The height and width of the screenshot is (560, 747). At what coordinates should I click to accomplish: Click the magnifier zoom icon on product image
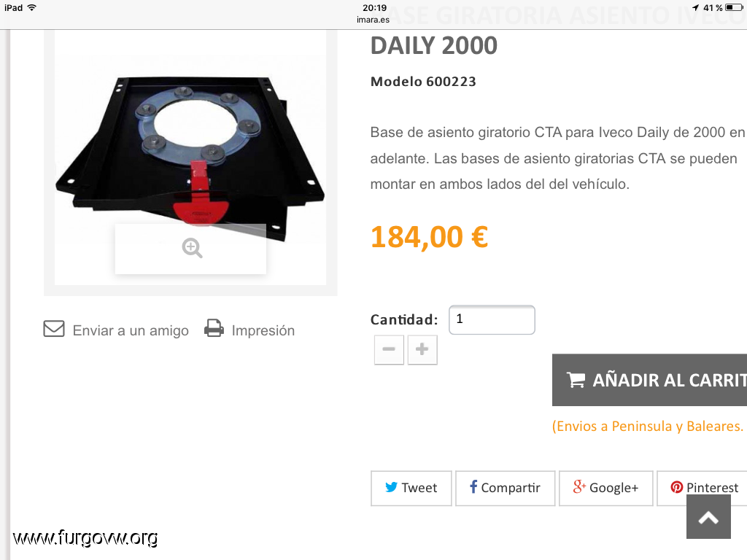pos(192,248)
